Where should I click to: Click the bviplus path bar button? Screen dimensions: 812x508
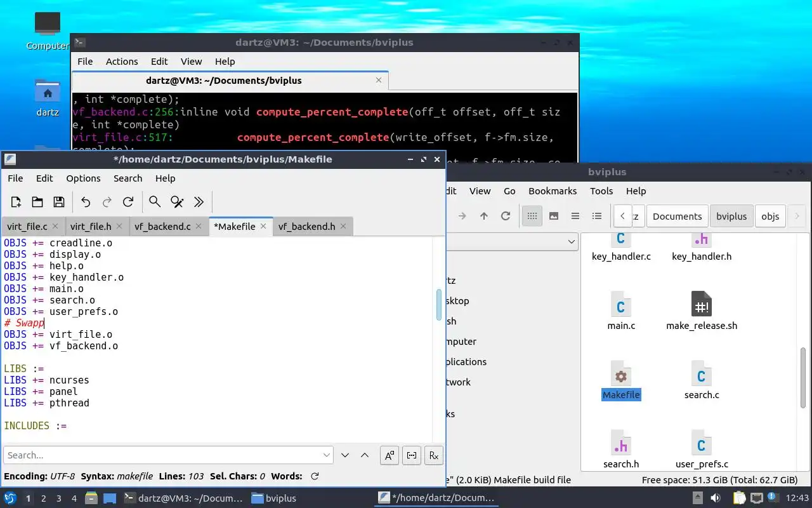pyautogui.click(x=731, y=216)
